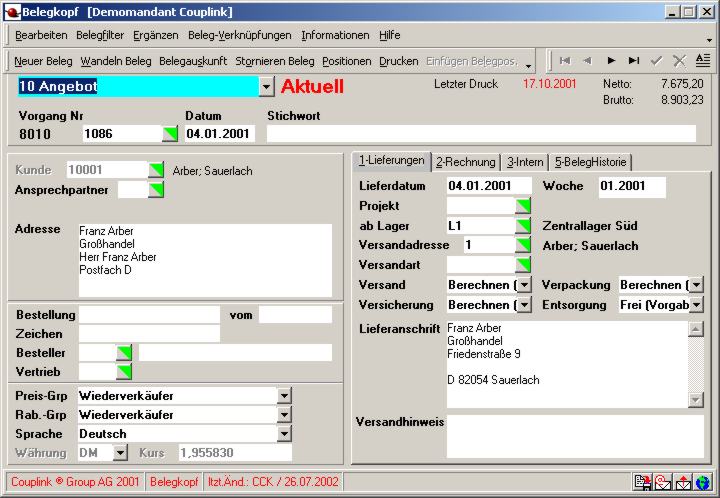Click into the Stichwort input field
The width and height of the screenshot is (720, 498).
click(x=481, y=134)
